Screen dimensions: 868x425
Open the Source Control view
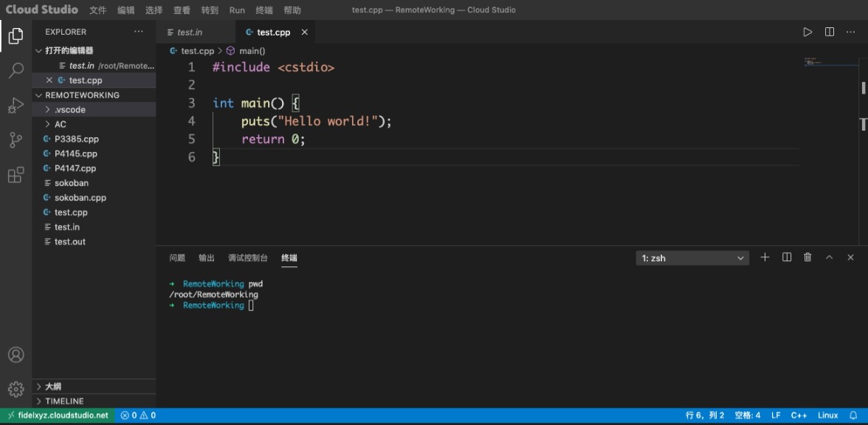[x=15, y=140]
